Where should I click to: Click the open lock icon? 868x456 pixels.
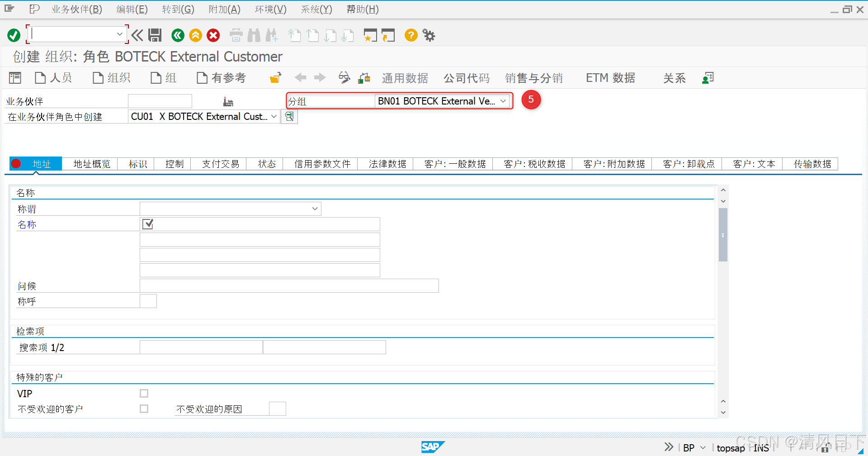pos(275,77)
